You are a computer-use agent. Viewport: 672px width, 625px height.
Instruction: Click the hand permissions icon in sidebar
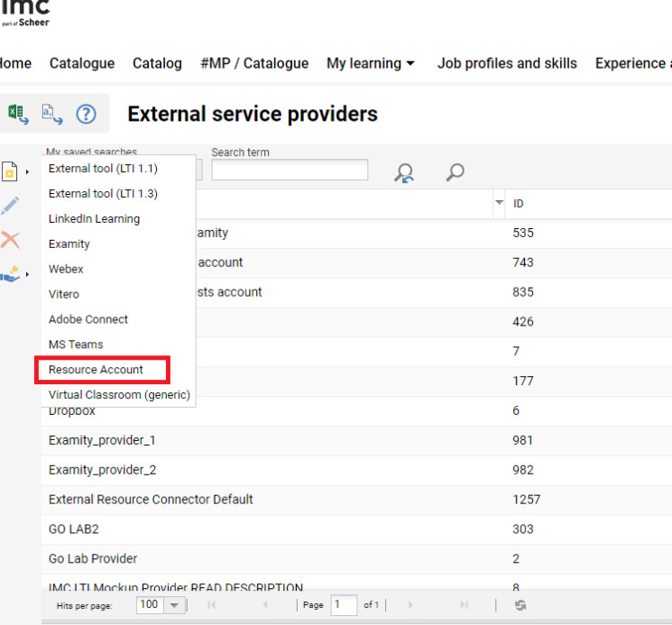[12, 272]
